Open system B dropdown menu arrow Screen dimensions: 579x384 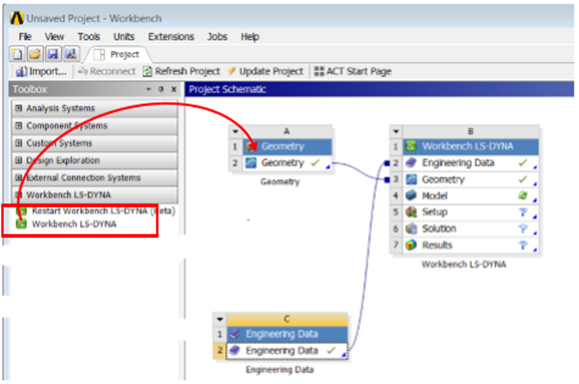click(x=396, y=131)
